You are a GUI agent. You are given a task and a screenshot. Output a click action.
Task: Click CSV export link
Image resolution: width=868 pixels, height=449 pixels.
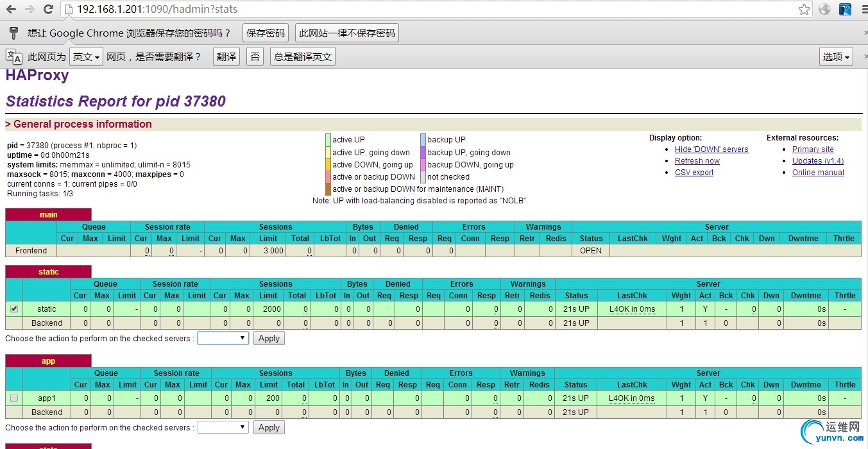(694, 173)
